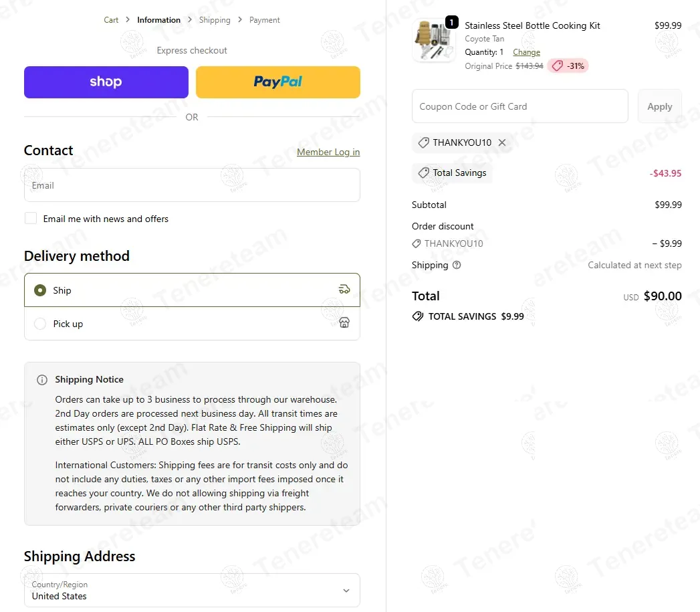Click the -31% discount tag badge
700x612 pixels.
coord(568,66)
